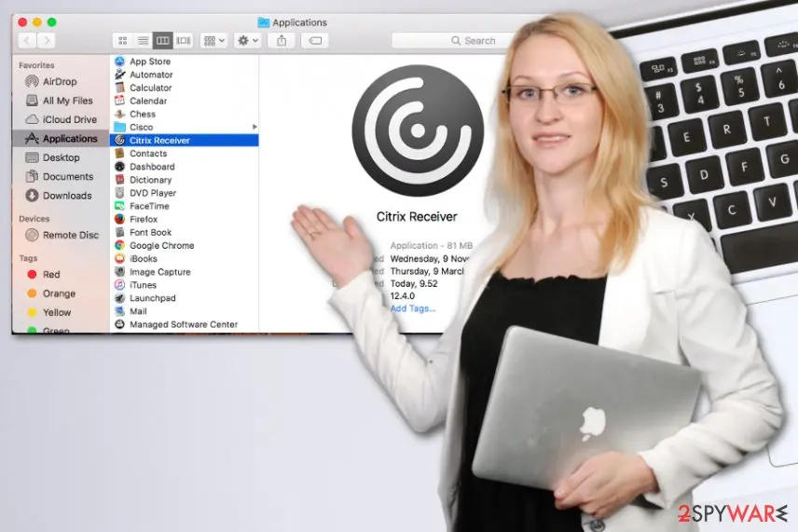Click the Google Chrome icon
This screenshot has width=798, height=532.
coord(119,246)
